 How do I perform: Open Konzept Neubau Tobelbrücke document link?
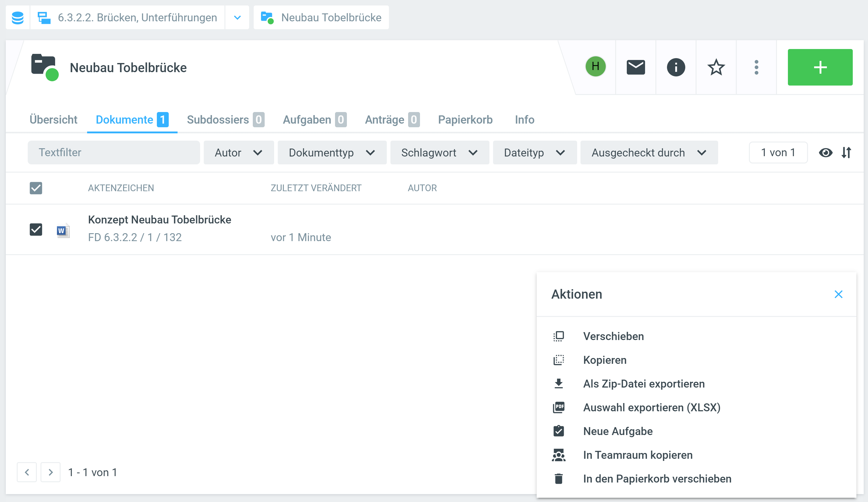click(x=160, y=220)
